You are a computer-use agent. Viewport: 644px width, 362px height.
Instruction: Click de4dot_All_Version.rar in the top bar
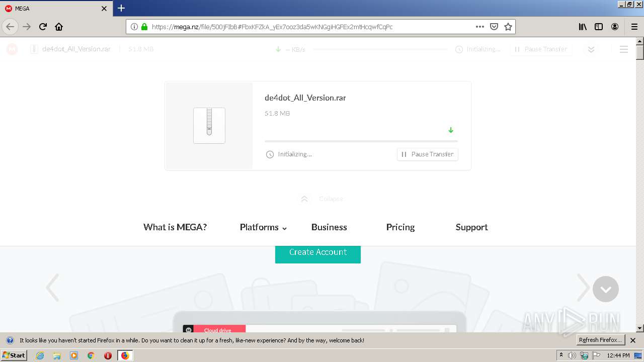(76, 49)
